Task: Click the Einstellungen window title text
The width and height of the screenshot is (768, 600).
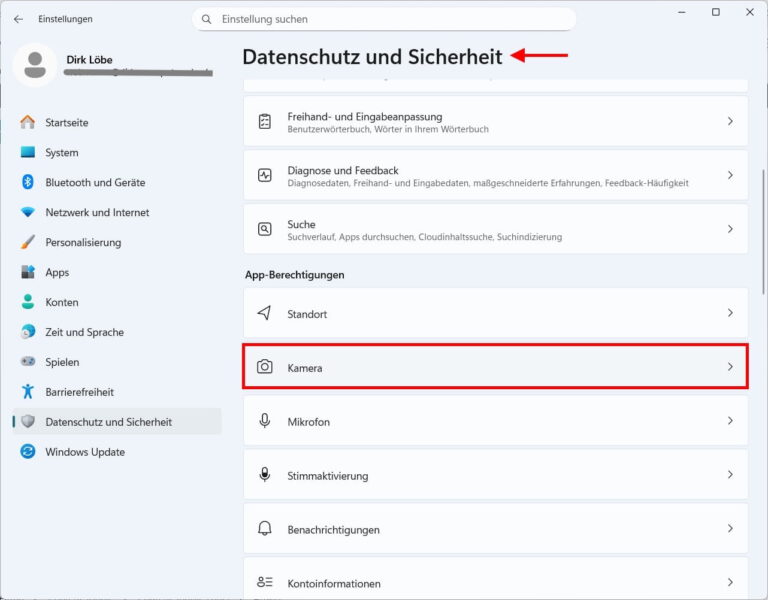Action: [65, 19]
